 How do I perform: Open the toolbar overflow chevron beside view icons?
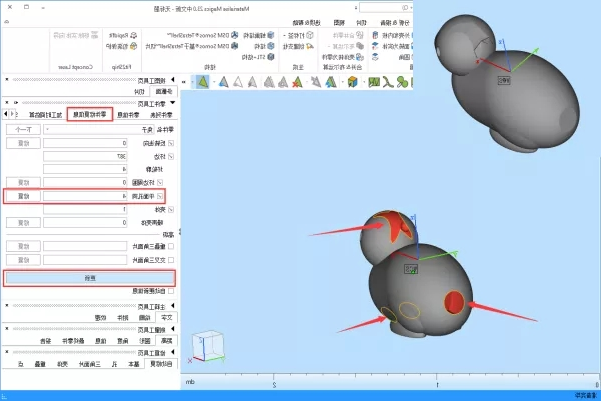point(184,82)
